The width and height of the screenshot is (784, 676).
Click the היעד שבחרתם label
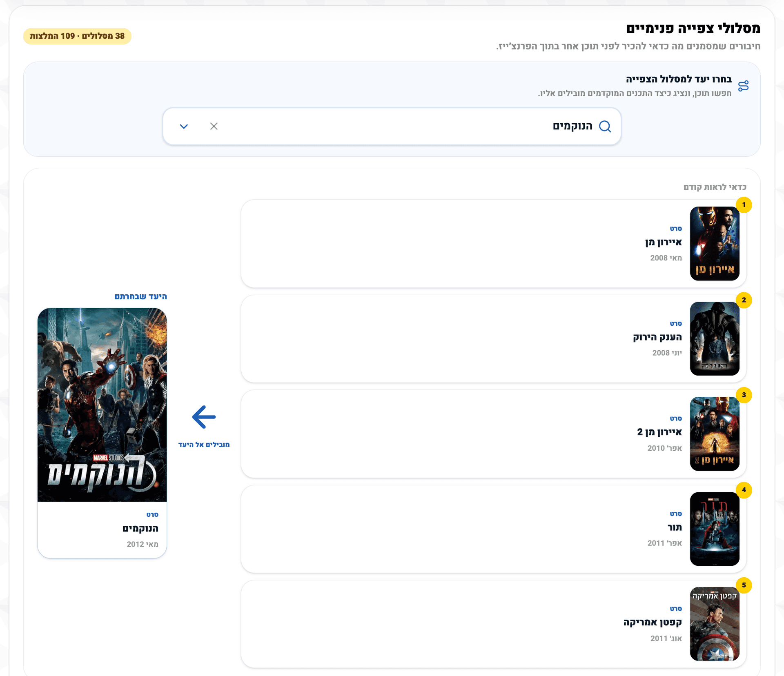coord(141,296)
